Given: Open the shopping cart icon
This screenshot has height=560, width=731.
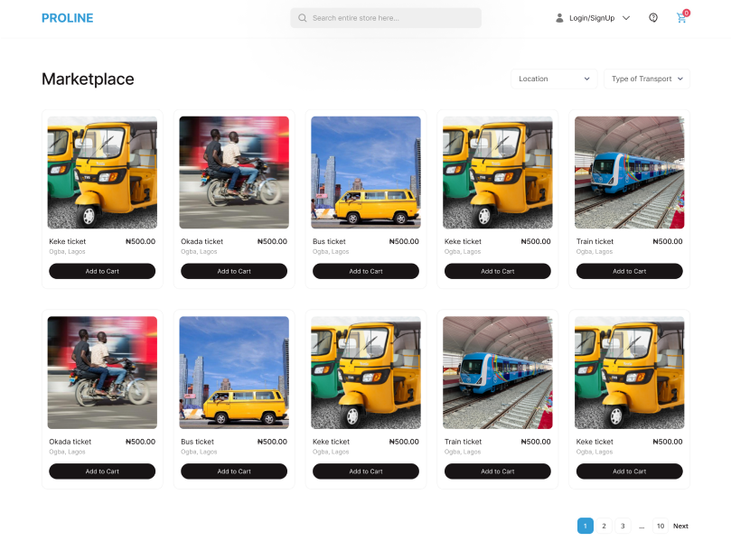Looking at the screenshot, I should 681,18.
